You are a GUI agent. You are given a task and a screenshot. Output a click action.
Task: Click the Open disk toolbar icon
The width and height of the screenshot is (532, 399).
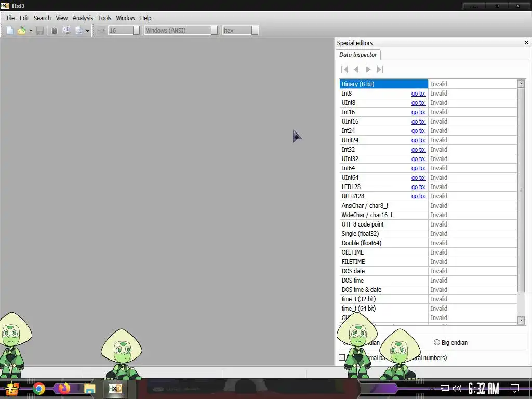tap(66, 31)
